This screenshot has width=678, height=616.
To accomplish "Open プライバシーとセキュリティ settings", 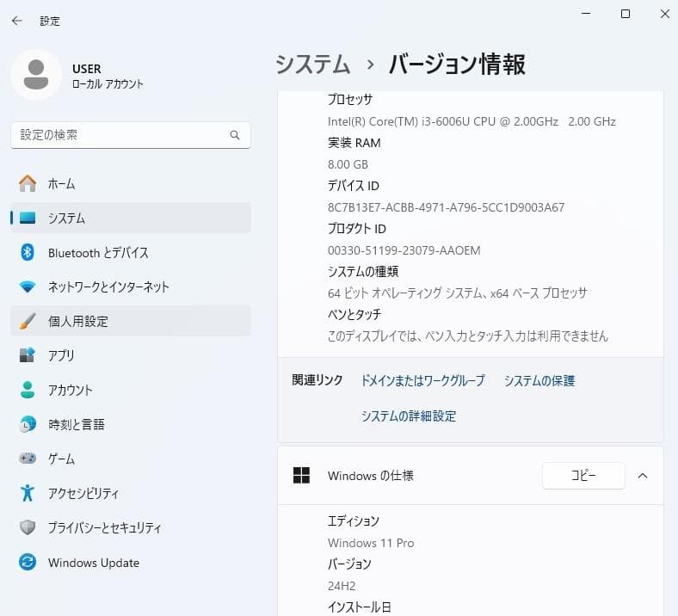I will coord(131,527).
